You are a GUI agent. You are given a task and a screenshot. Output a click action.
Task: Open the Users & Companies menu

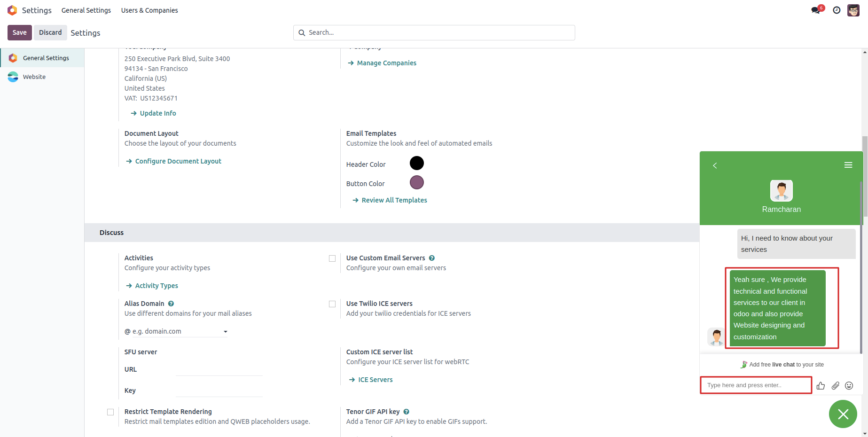pyautogui.click(x=149, y=10)
